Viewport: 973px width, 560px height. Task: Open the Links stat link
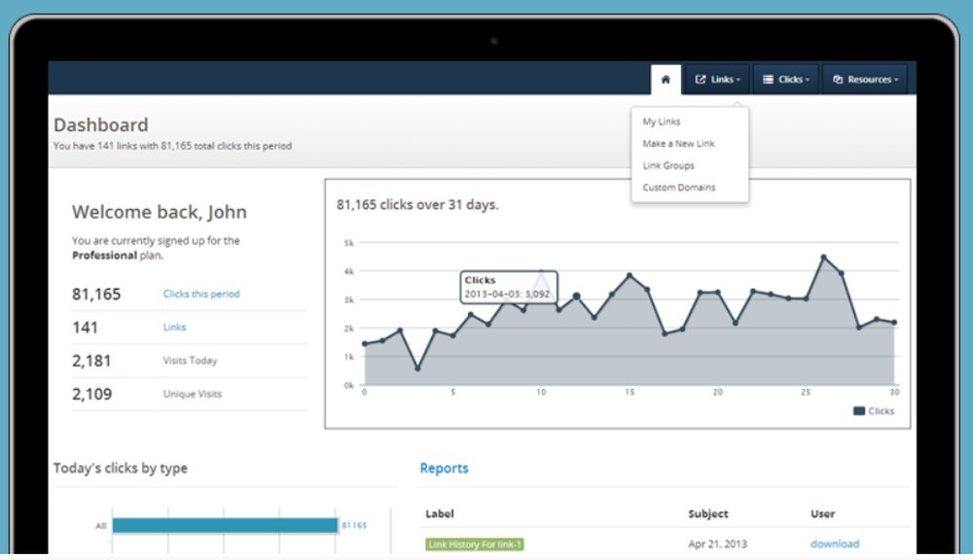[x=174, y=327]
